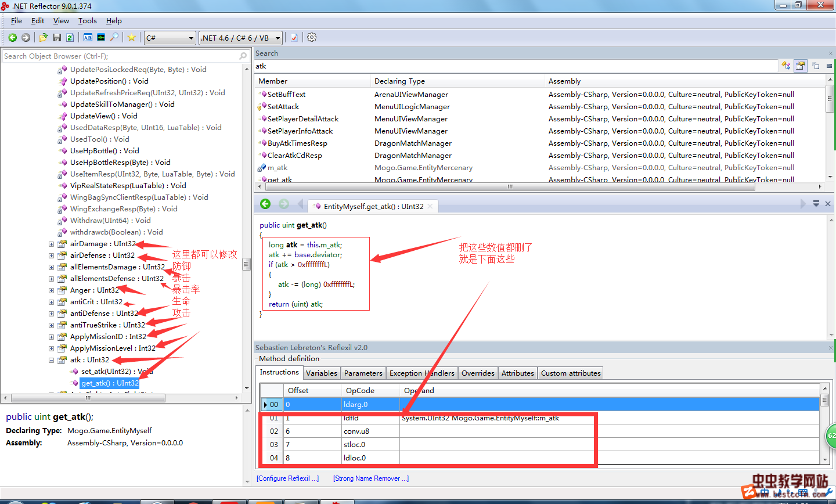Expand the Anger : UInt32 property node
Screen dimensions: 836x504
point(51,290)
